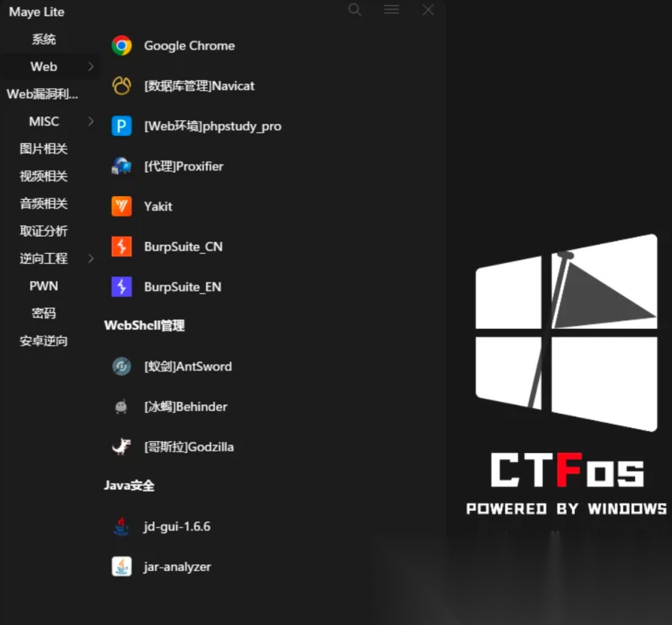Click the Maye Lite title
Image resolution: width=672 pixels, height=625 pixels.
37,12
